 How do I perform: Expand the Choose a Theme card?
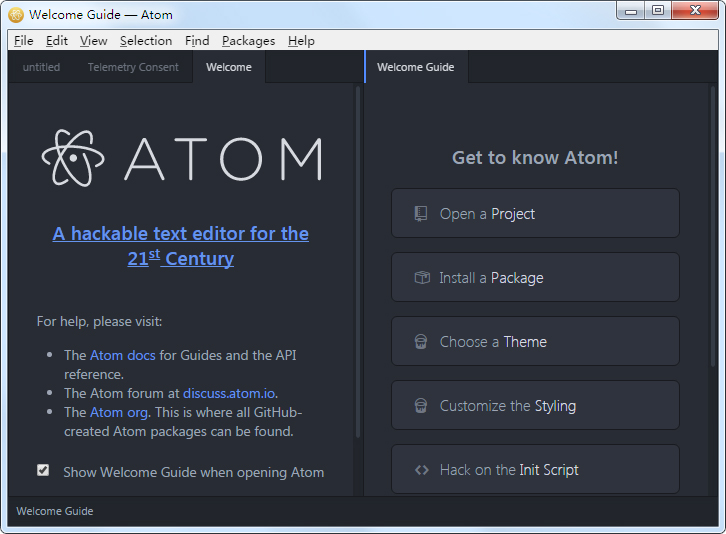[x=535, y=341]
